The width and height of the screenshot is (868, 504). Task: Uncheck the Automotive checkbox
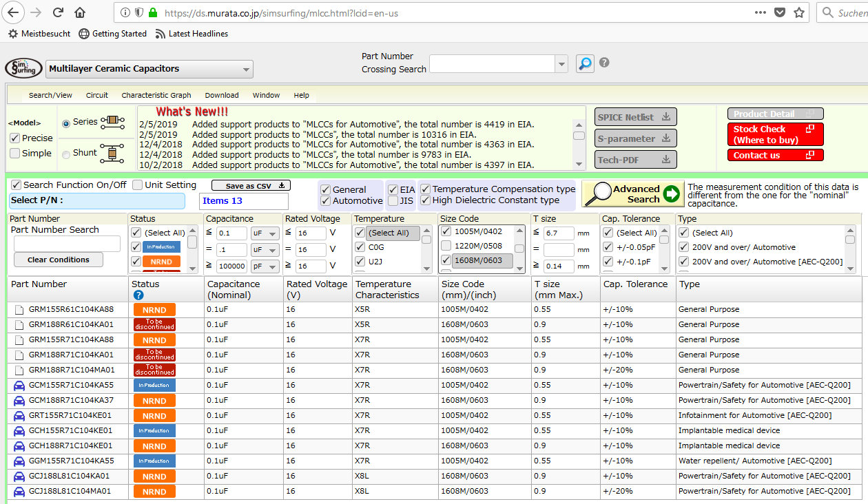point(325,201)
